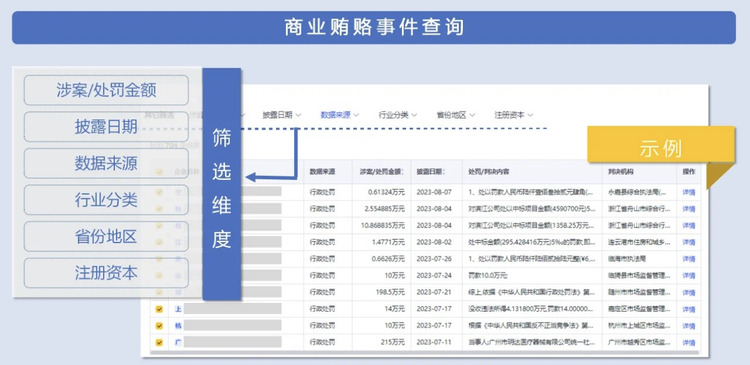The height and width of the screenshot is (365, 750).
Task: Uncheck the checkbox in the 14万元 row
Action: tap(159, 309)
